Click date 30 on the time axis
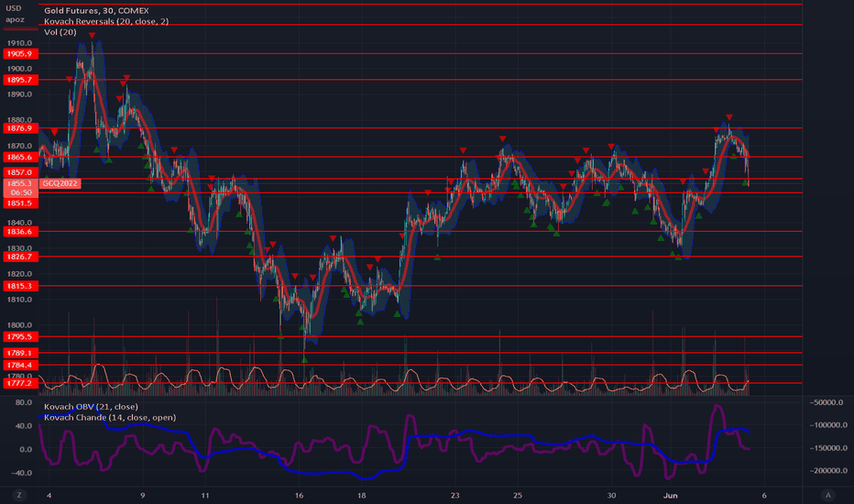Viewport: 854px width, 504px height. point(611,495)
